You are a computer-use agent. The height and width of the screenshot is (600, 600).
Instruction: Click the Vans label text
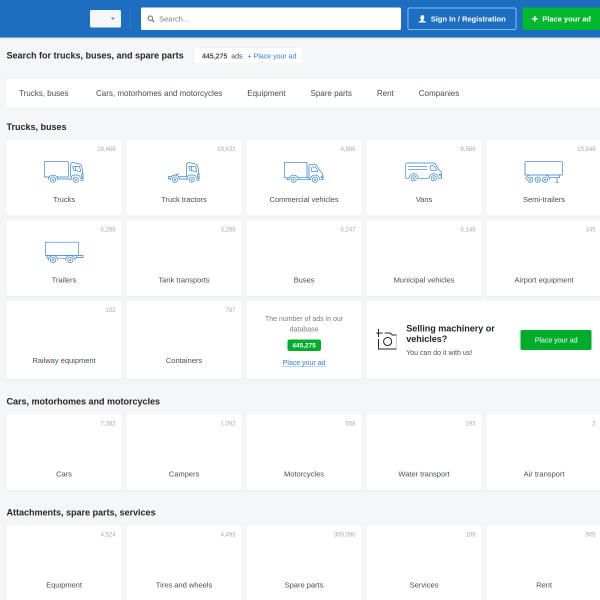click(x=424, y=199)
